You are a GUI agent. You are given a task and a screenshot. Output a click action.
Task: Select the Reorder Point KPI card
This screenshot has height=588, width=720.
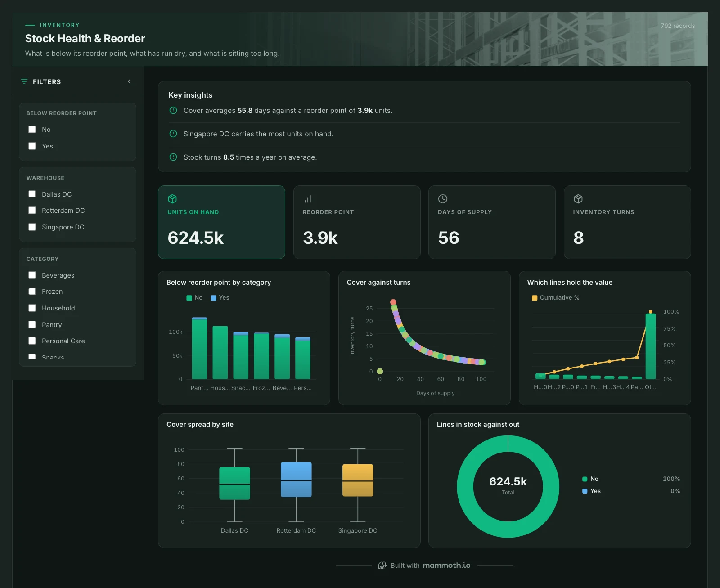click(x=357, y=222)
